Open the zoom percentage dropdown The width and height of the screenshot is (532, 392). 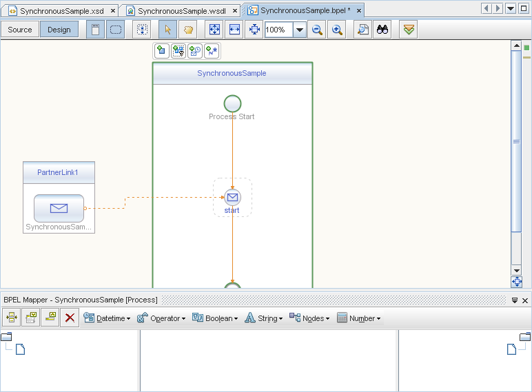(x=300, y=30)
